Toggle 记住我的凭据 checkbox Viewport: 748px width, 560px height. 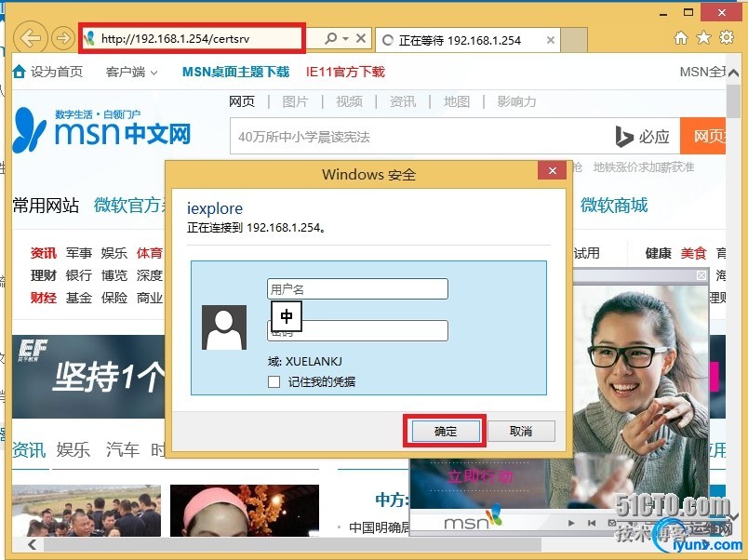(x=274, y=381)
